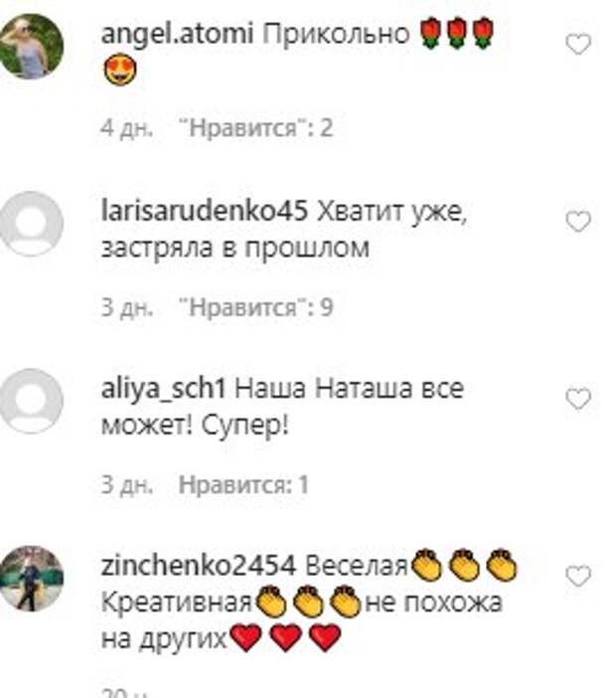Select the comment text 'Наша Наташа все может! Супер!'
This screenshot has width=616, height=698.
pos(283,407)
